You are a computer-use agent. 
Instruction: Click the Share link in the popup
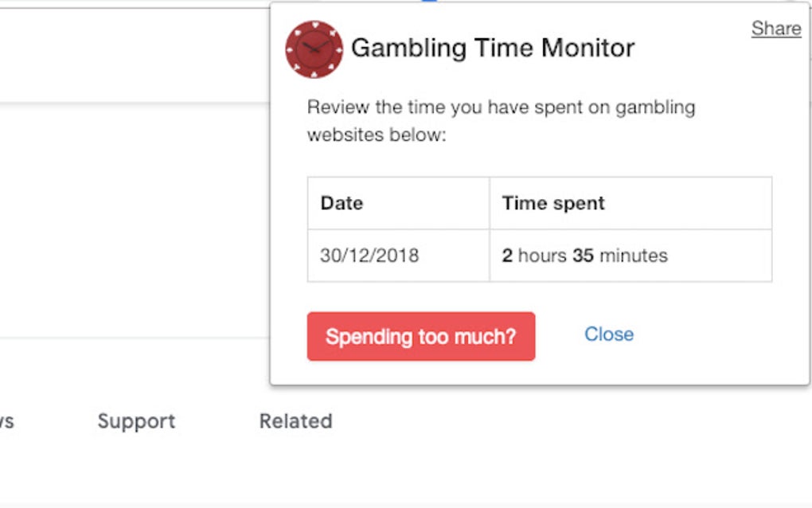tap(775, 29)
